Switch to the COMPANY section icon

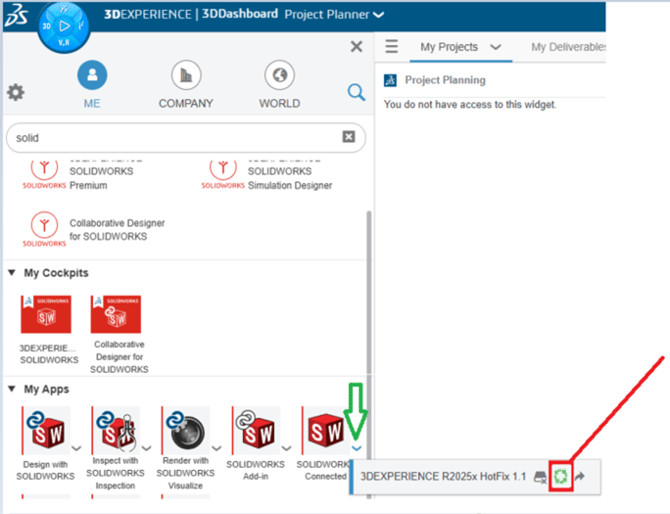tap(186, 75)
